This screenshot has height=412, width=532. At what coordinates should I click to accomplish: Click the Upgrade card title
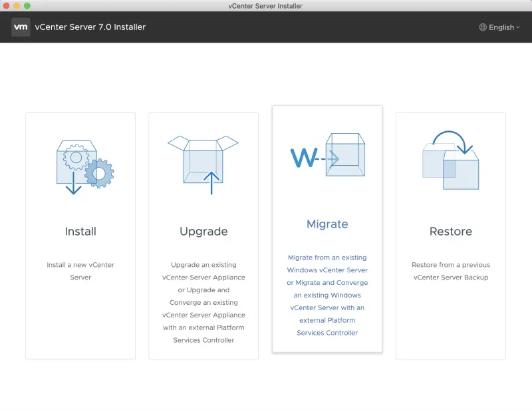pyautogui.click(x=203, y=232)
